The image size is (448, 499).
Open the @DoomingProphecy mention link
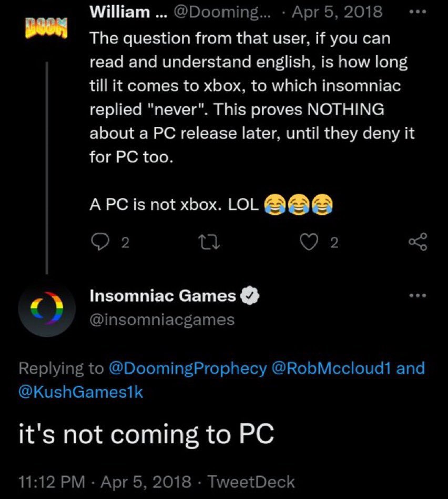click(x=188, y=368)
